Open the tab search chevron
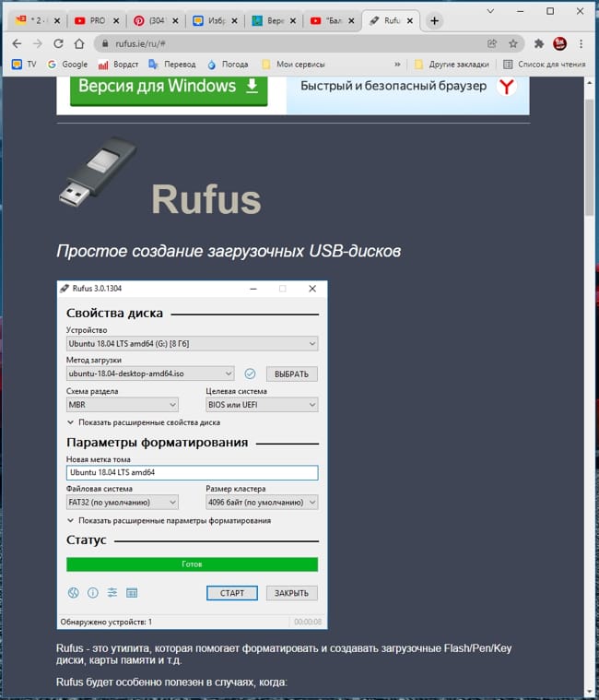Viewport: 599px width, 700px height. coord(490,11)
